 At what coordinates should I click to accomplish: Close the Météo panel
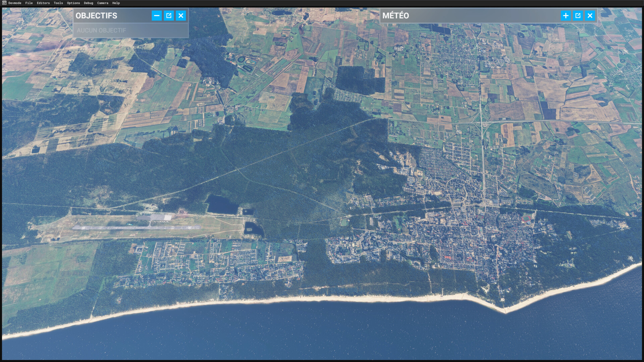click(x=590, y=15)
